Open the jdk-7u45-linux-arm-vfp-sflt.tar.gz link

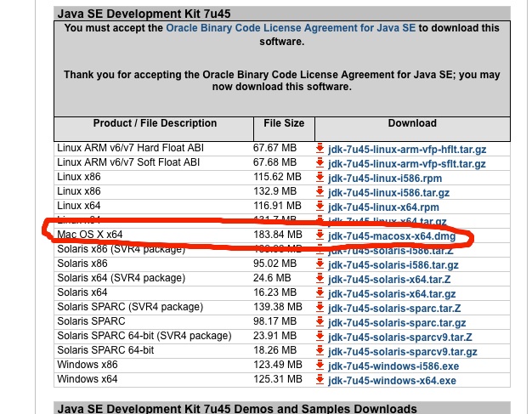coord(406,164)
